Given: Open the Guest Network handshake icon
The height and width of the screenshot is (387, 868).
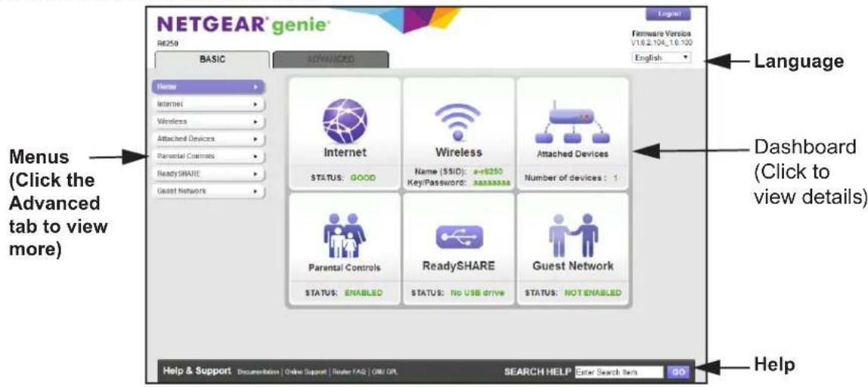Looking at the screenshot, I should (x=573, y=235).
